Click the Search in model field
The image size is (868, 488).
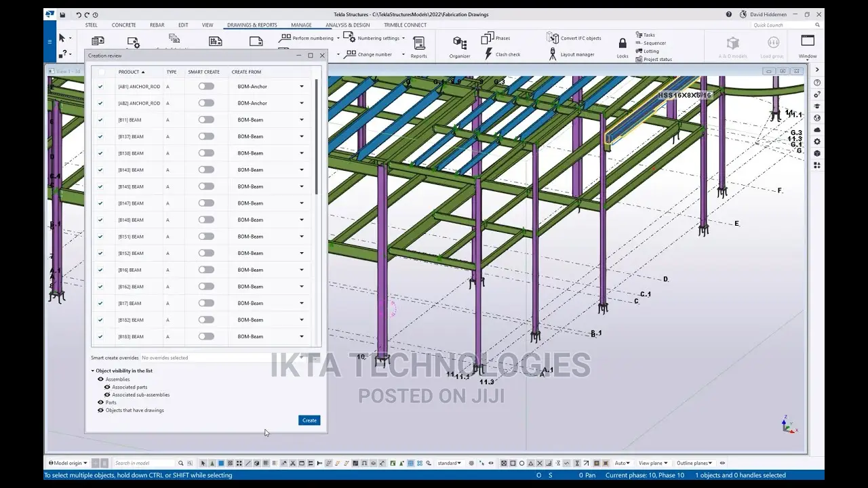[144, 463]
